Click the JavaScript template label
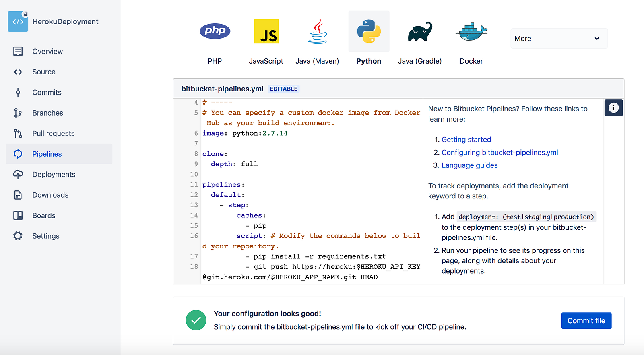 pos(266,61)
